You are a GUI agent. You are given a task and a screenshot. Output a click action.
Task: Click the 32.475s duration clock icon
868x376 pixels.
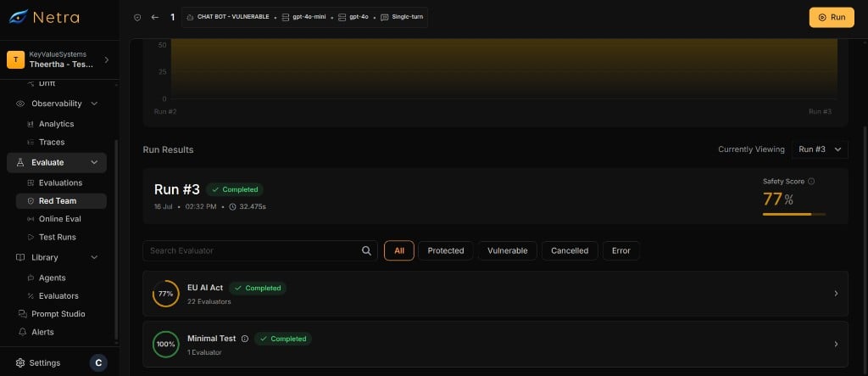(232, 207)
